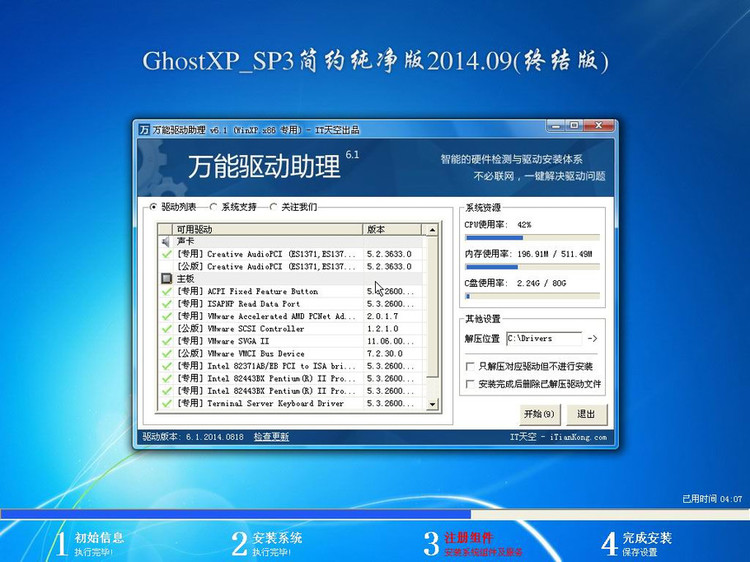Click the driver list scroll down arrow
The height and width of the screenshot is (562, 750).
(432, 404)
